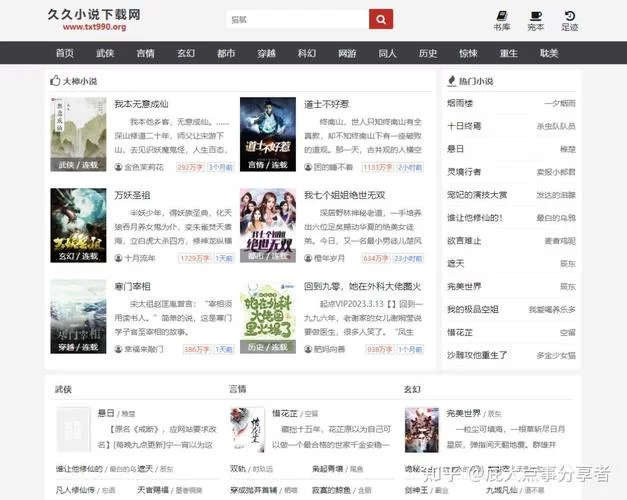Select 科幻 in the navigation bar
This screenshot has height=500, width=627.
[307, 53]
